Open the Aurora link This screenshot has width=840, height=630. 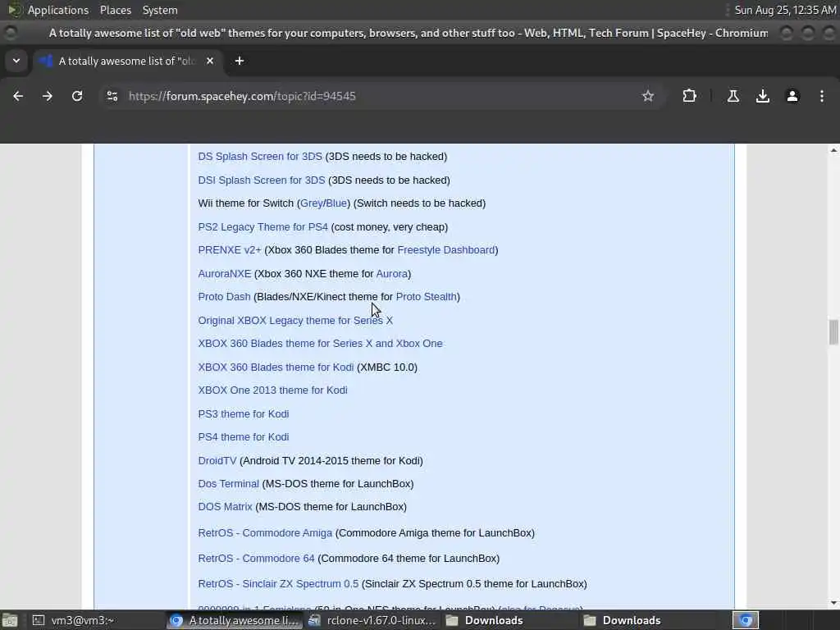(391, 274)
